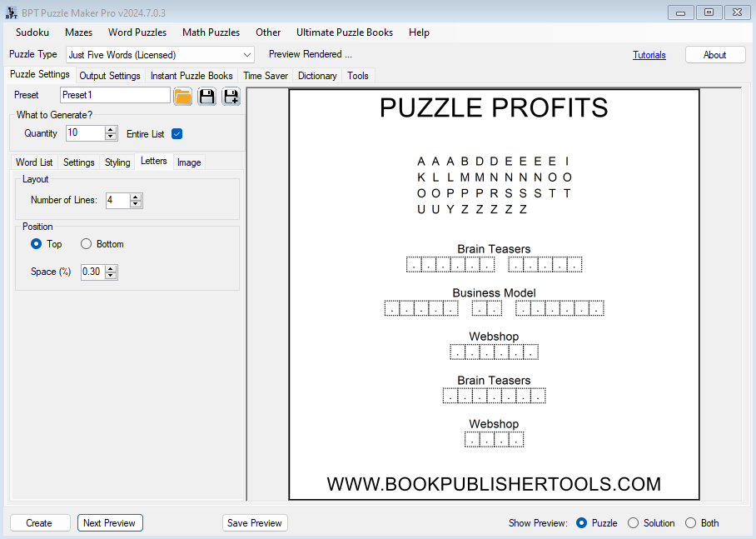756x539 pixels.
Task: Toggle the Entire List checkbox
Action: [177, 134]
